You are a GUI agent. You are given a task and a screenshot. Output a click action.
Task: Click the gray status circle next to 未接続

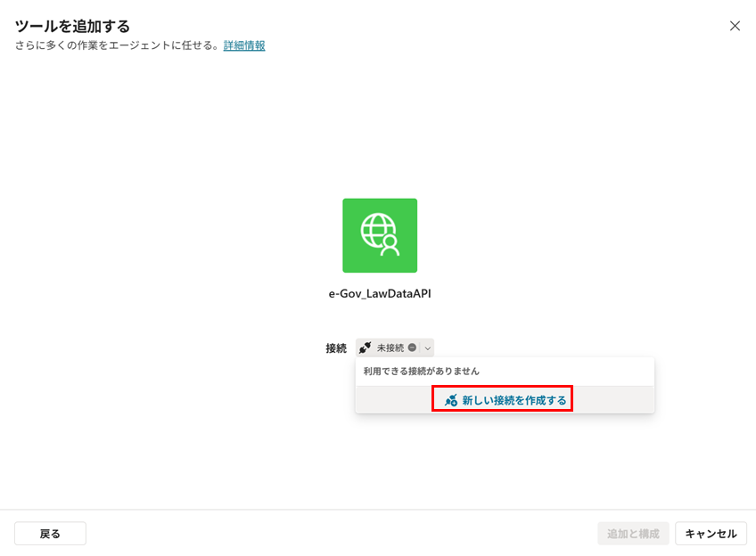click(x=412, y=347)
